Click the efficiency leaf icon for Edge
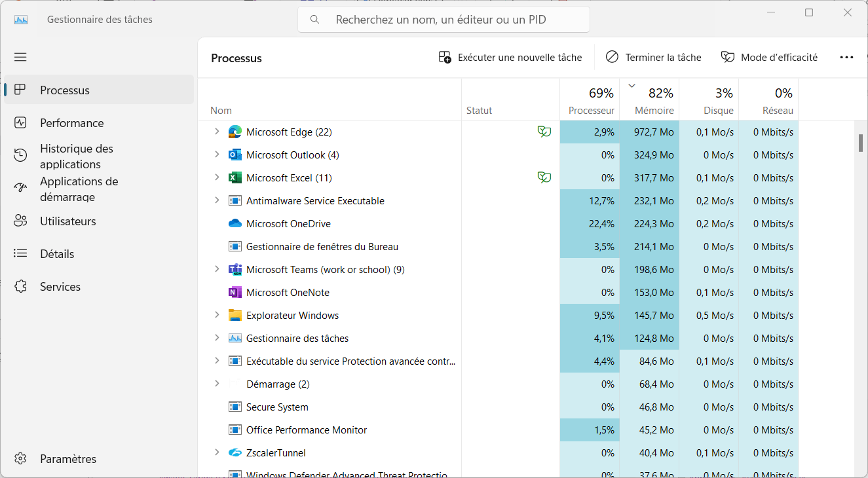This screenshot has height=478, width=868. click(544, 132)
